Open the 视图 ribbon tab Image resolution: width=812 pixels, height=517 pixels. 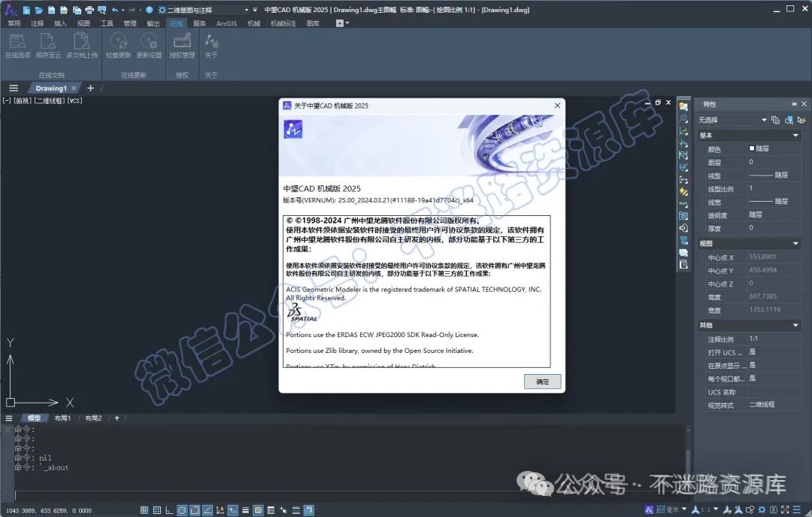83,23
